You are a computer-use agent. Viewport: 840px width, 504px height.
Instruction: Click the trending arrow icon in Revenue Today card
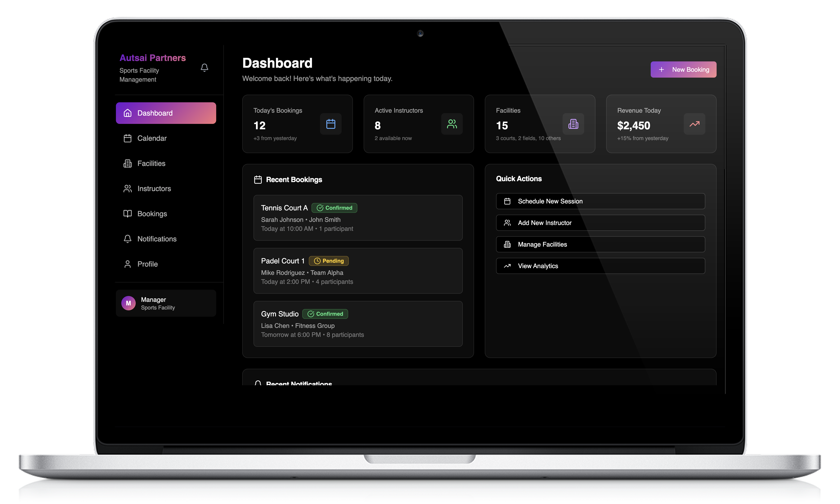[694, 124]
